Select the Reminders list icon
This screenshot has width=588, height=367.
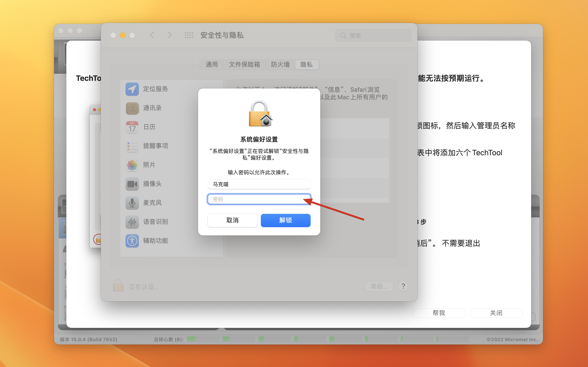[x=132, y=146]
